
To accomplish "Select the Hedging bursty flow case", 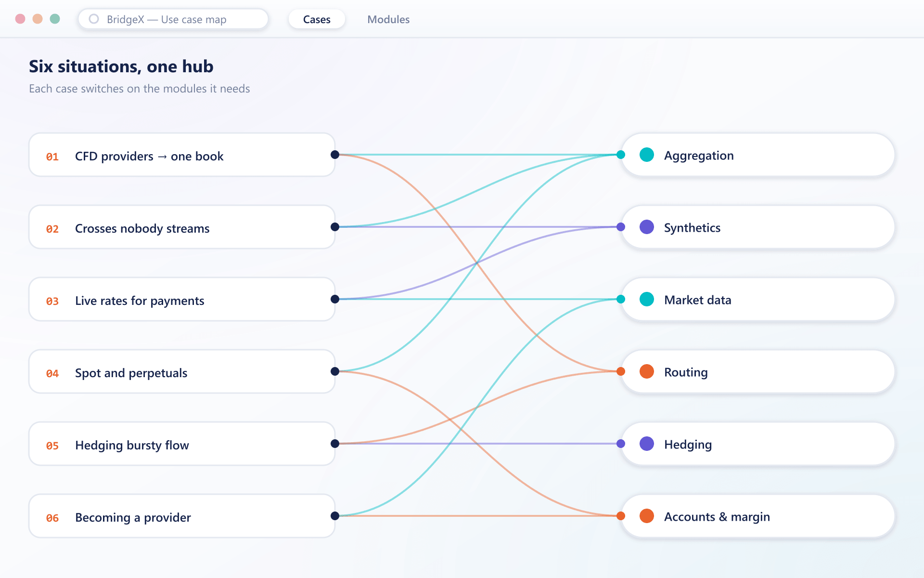I will coord(182,444).
